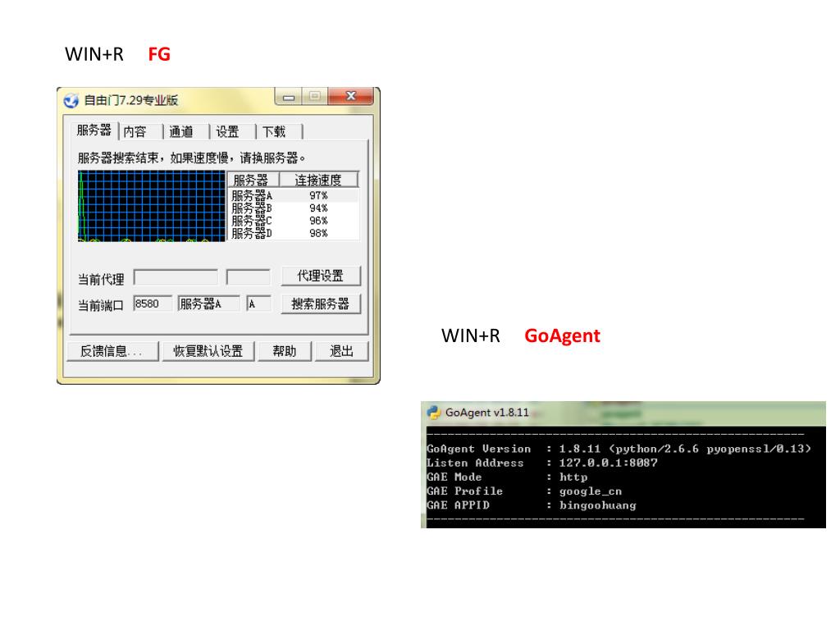840x630 pixels.
Task: Select 服务器D row in server list
Action: coord(294,234)
